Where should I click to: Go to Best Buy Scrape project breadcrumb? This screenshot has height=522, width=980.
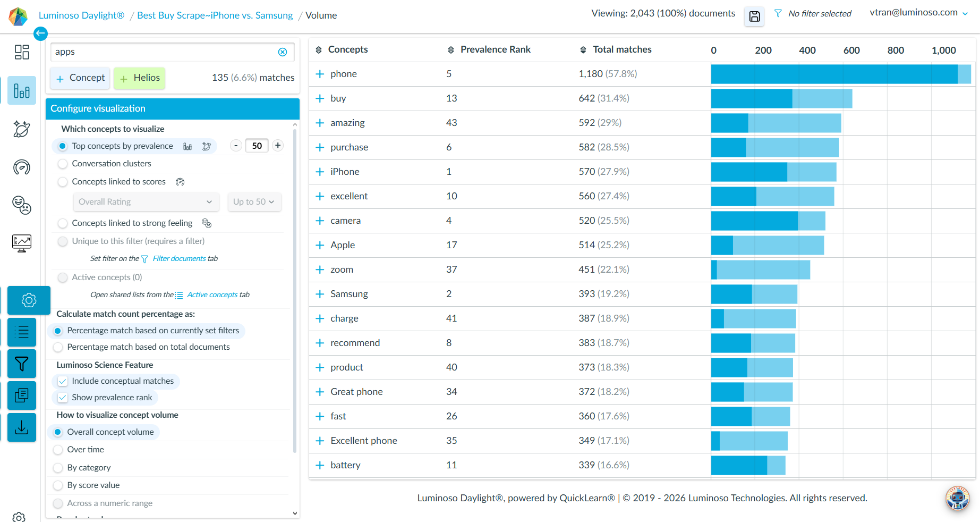point(215,15)
